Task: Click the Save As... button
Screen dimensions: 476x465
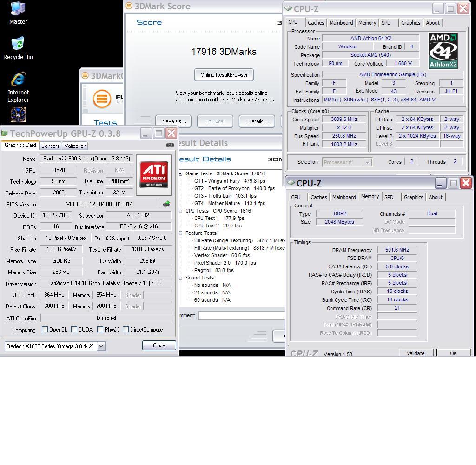Action: coord(173,121)
